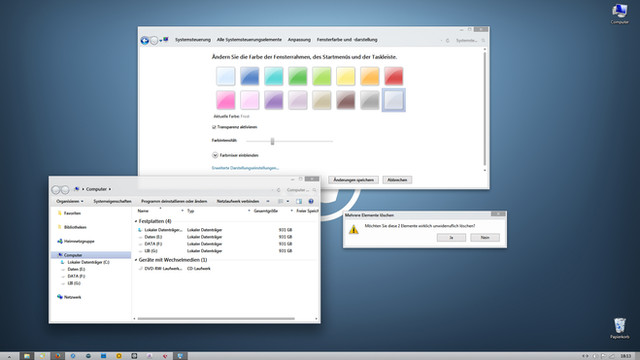Click the Firefox icon in the taskbar
Screen dimensions: 640x360
click(58, 356)
